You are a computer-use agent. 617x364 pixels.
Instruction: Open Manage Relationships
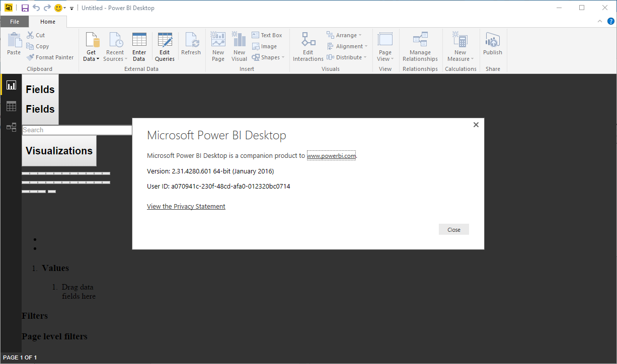click(x=420, y=47)
